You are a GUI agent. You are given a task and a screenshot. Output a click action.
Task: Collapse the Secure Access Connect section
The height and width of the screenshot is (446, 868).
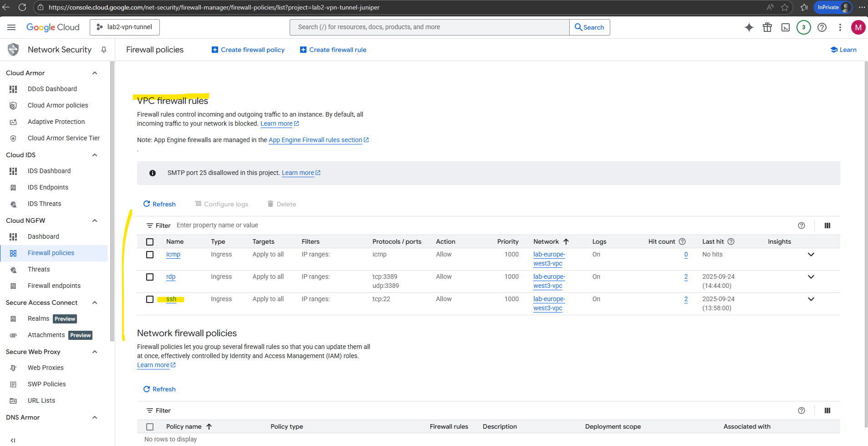95,302
